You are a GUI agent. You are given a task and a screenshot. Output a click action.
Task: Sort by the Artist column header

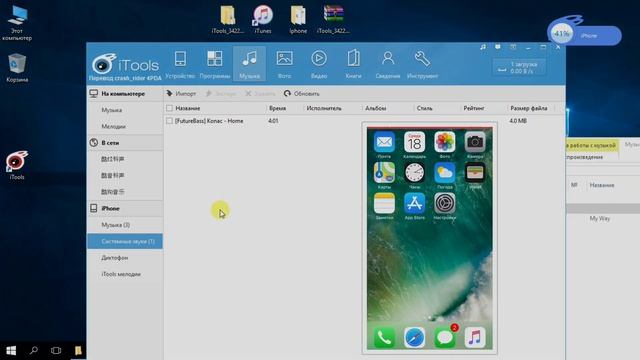[x=324, y=108]
